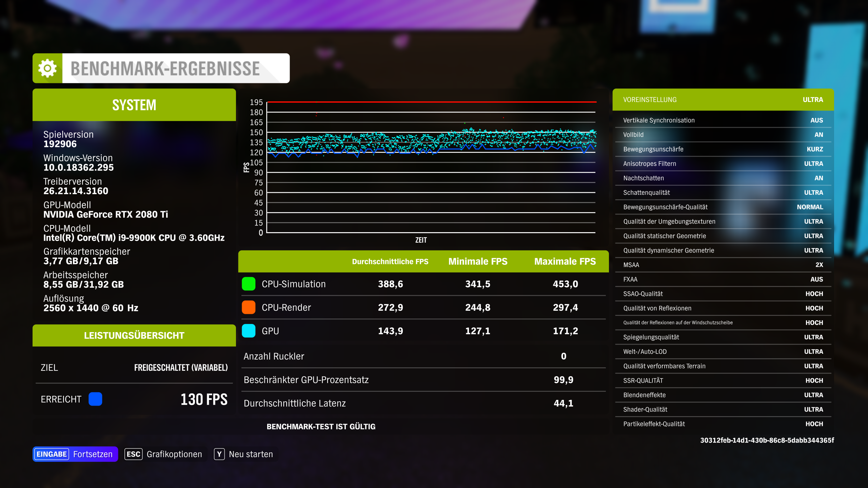Click the System panel header
The width and height of the screenshot is (868, 488).
134,105
